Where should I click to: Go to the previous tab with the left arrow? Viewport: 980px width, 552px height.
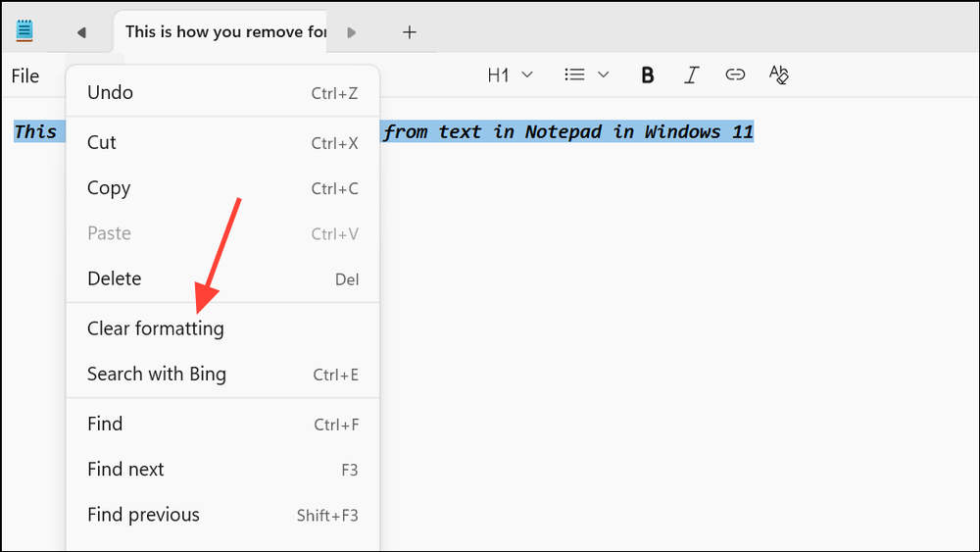click(x=81, y=32)
